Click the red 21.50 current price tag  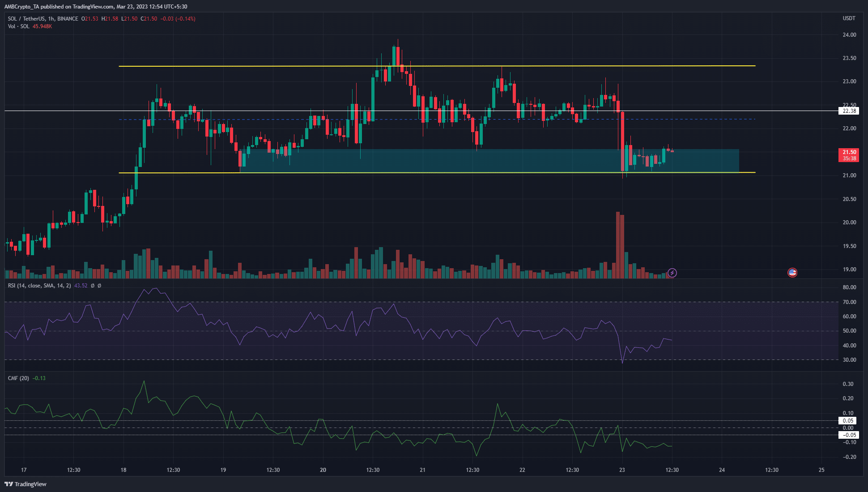(x=849, y=153)
